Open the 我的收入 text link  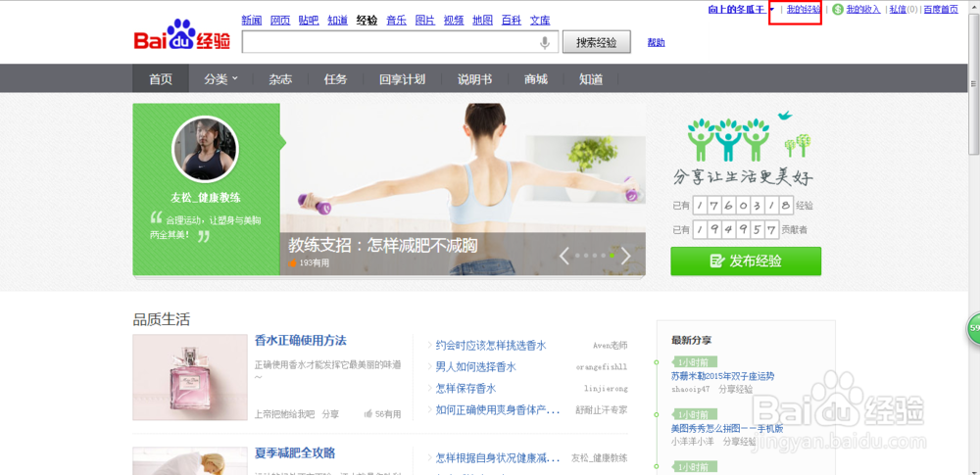[863, 10]
